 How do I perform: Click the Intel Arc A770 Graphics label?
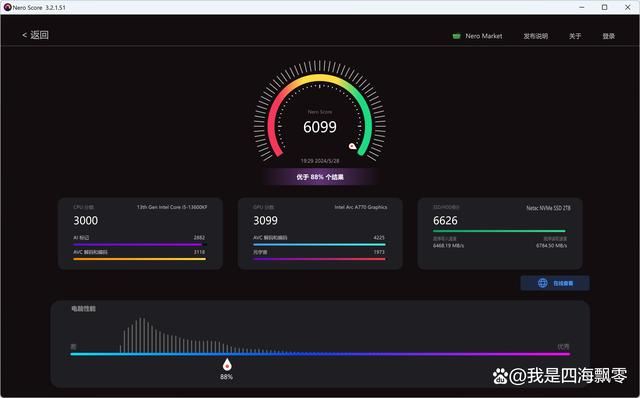tap(361, 207)
